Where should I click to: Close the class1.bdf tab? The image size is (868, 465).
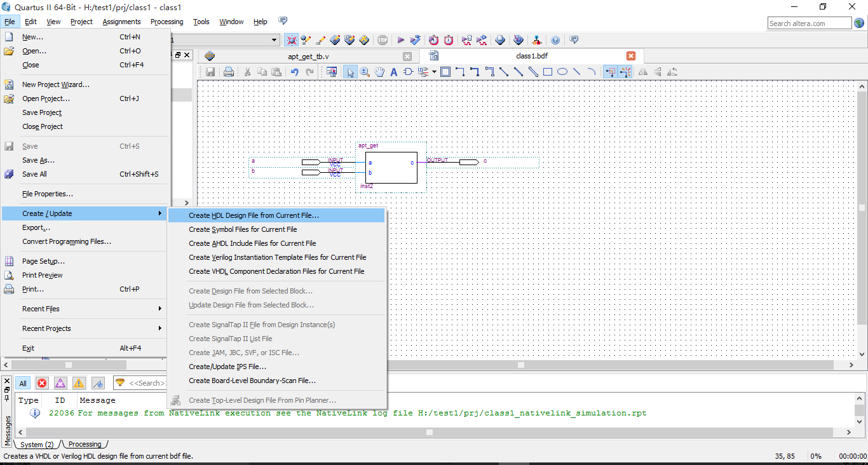[x=631, y=56]
